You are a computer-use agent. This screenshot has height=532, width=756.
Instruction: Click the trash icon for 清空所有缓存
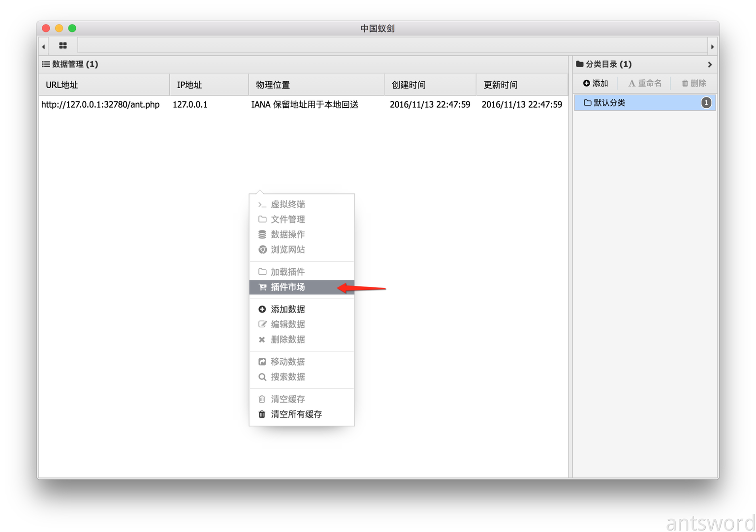point(262,414)
